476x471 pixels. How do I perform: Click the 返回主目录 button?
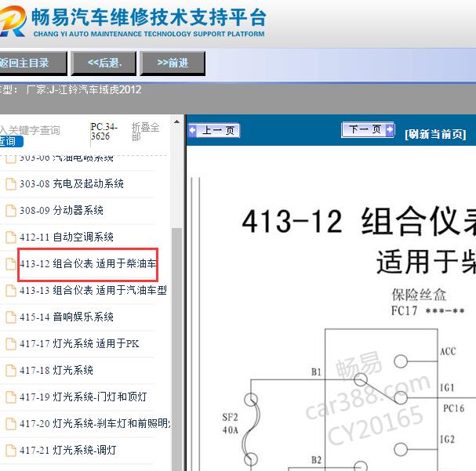(33, 63)
